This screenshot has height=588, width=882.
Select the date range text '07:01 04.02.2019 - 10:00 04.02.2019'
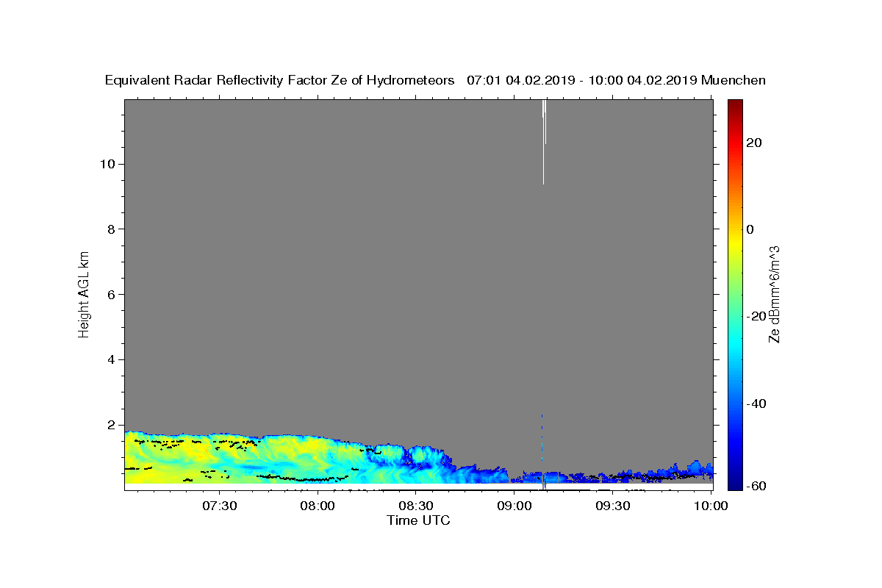(x=582, y=81)
